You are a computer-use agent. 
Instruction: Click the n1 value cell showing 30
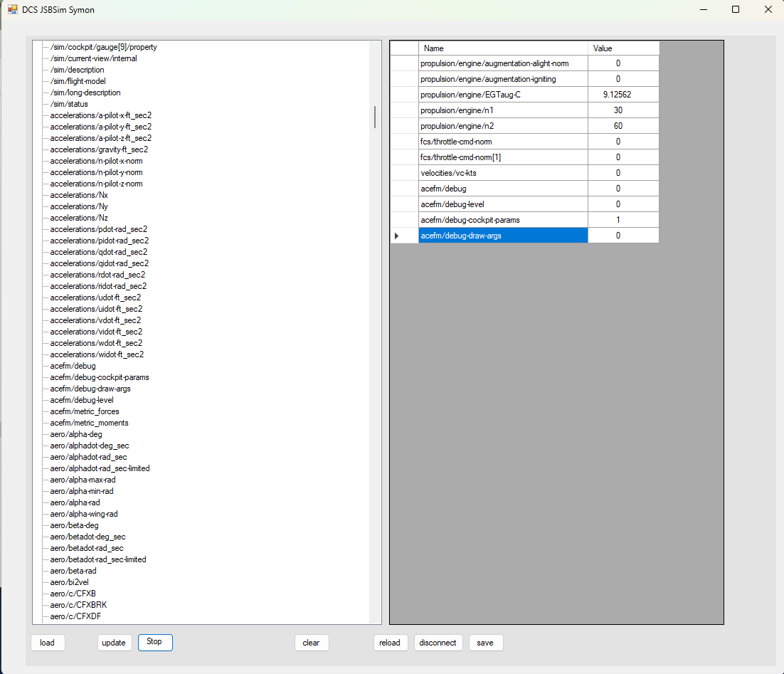click(x=623, y=110)
